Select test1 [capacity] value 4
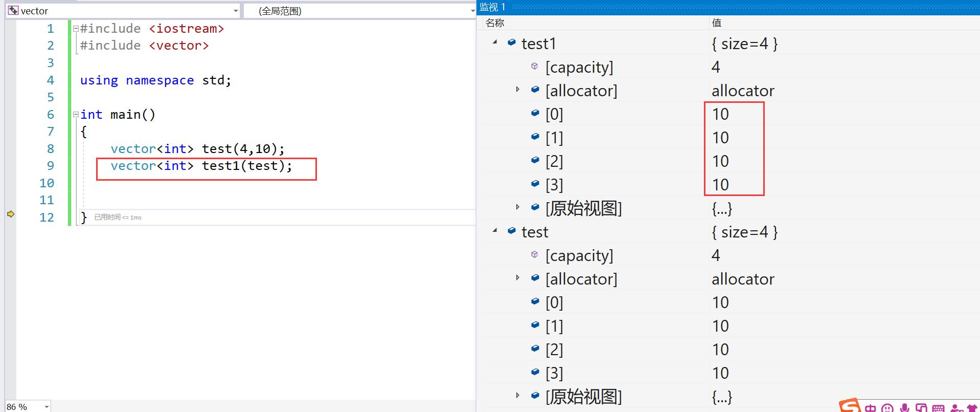The height and width of the screenshot is (412, 980). click(716, 67)
